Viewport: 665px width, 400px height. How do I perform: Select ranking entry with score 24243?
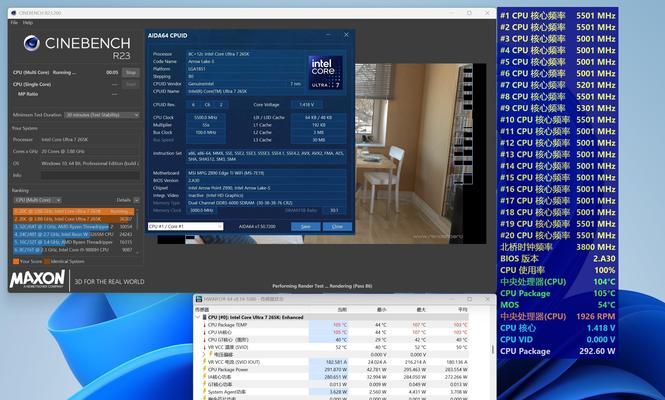click(74, 234)
